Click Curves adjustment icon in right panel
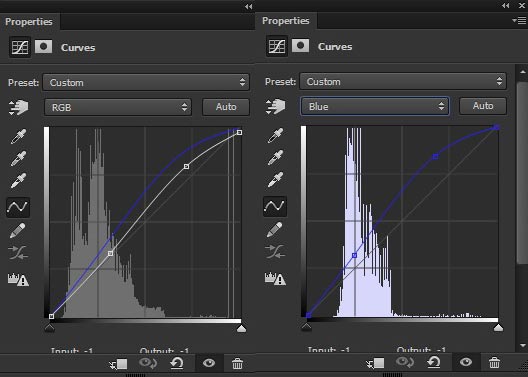528x377 pixels. coord(277,46)
